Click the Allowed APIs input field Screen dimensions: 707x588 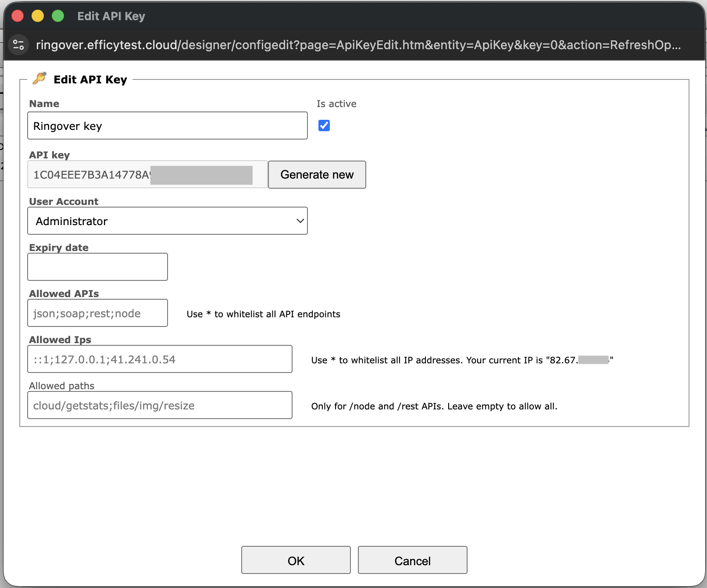97,313
